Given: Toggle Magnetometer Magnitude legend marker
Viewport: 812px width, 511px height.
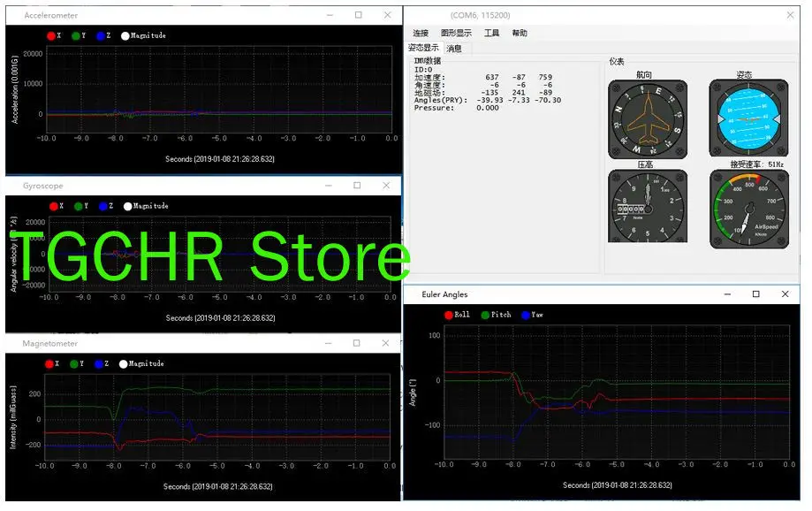Looking at the screenshot, I should [x=141, y=364].
